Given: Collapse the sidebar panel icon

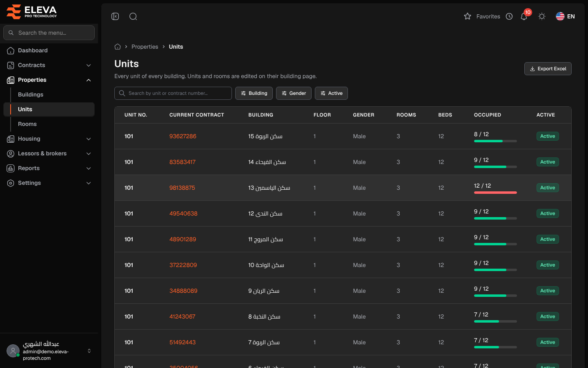Looking at the screenshot, I should pos(115,16).
